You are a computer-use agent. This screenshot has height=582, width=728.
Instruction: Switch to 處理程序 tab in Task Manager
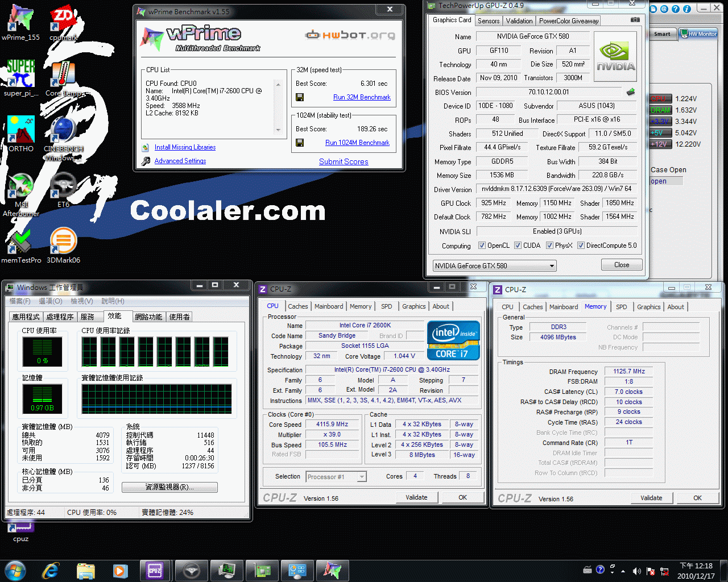tap(60, 317)
